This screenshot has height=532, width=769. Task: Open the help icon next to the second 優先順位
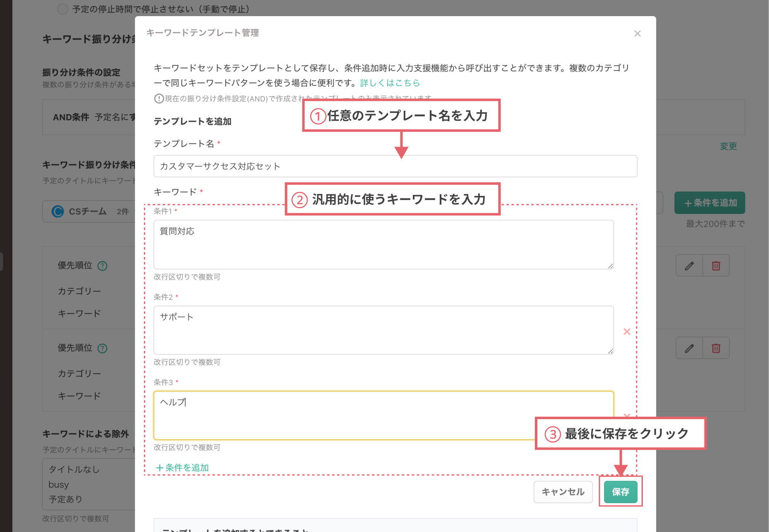(102, 348)
